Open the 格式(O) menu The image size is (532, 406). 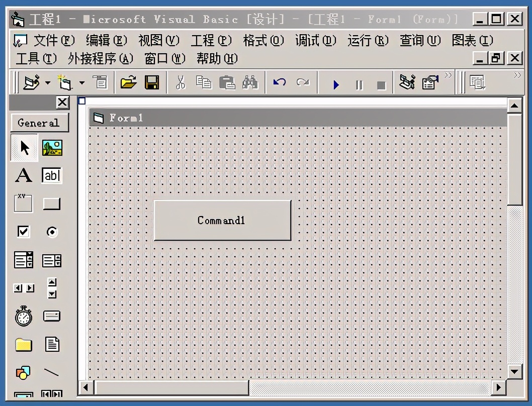coord(263,41)
